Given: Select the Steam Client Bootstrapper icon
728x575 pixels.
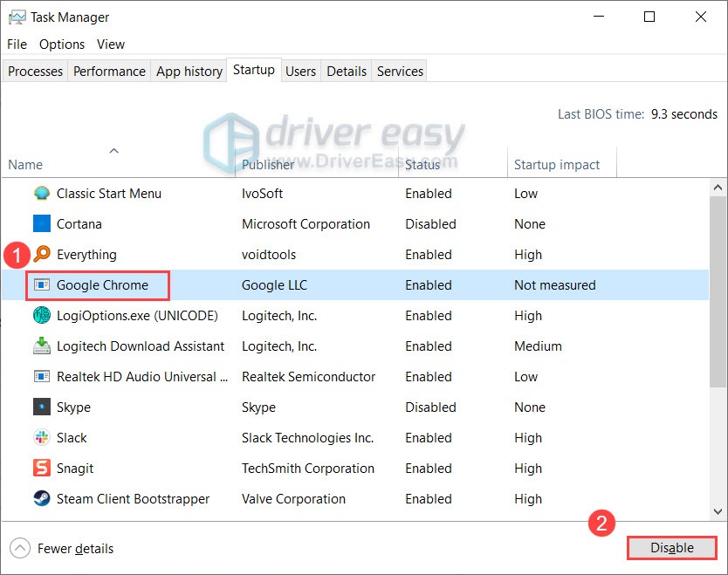Looking at the screenshot, I should coord(41,498).
